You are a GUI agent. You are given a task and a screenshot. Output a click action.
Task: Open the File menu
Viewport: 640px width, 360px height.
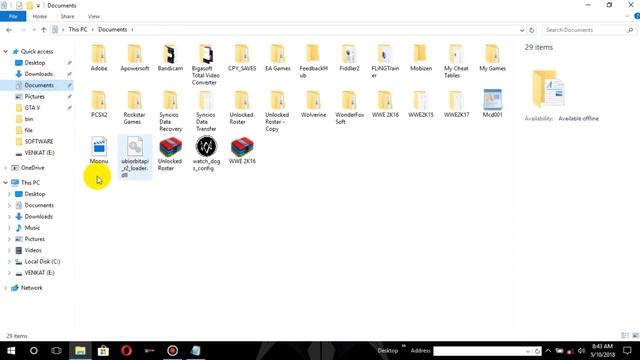pyautogui.click(x=13, y=16)
